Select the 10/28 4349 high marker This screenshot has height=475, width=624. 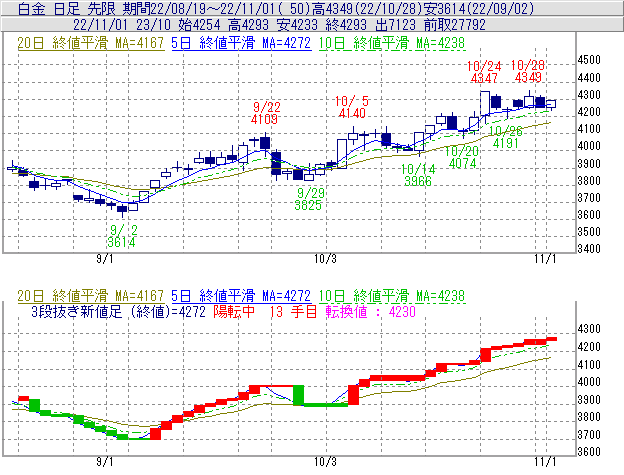tap(528, 71)
